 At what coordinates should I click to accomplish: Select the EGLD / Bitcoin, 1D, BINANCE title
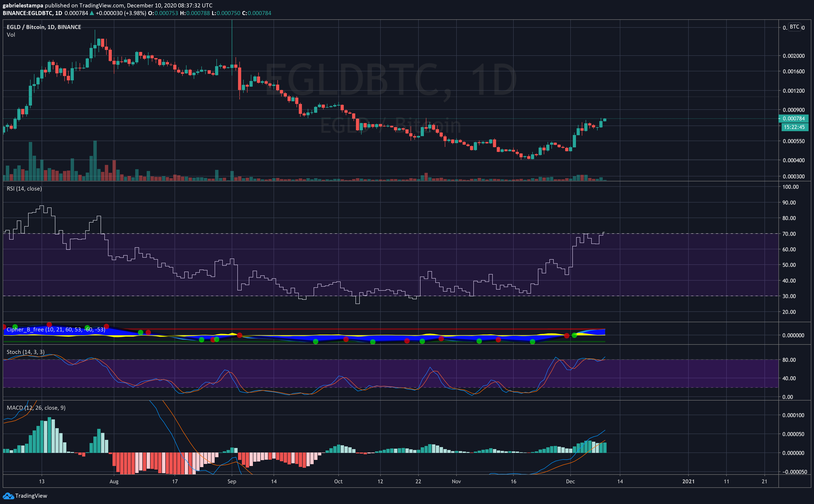pyautogui.click(x=44, y=27)
